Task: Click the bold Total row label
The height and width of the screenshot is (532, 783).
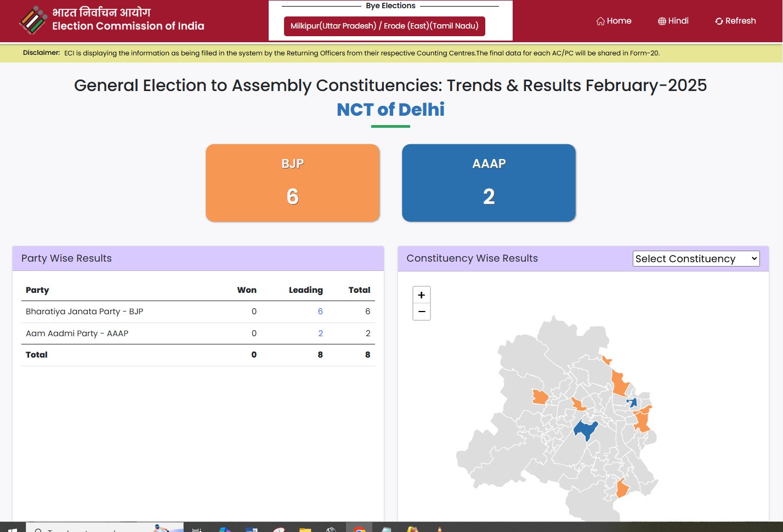Action: (x=37, y=355)
